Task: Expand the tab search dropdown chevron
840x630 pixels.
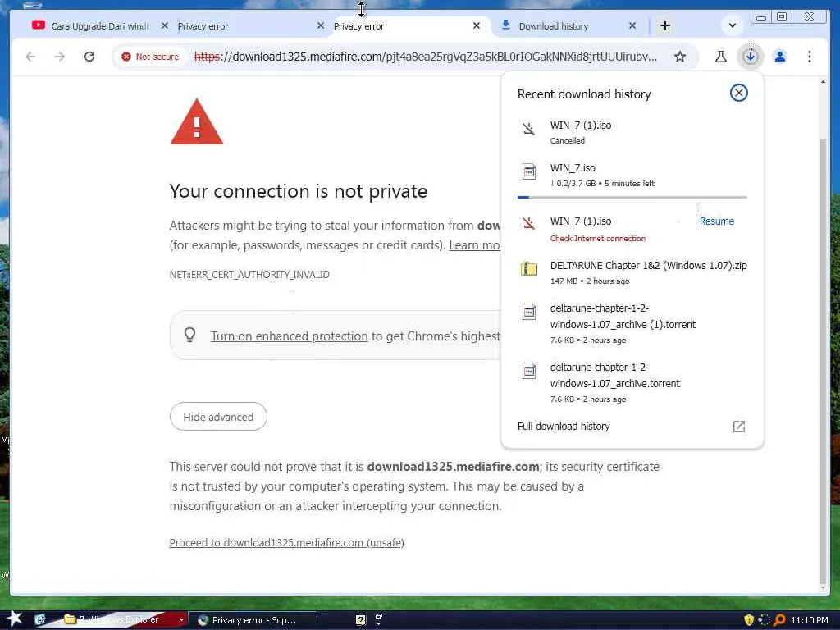Action: click(x=733, y=25)
